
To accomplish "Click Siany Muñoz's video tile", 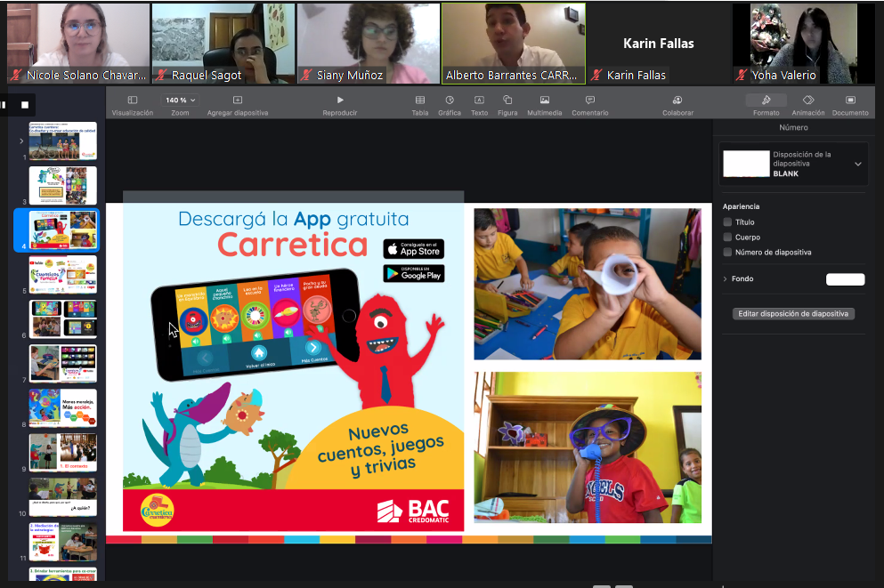I will [x=369, y=44].
